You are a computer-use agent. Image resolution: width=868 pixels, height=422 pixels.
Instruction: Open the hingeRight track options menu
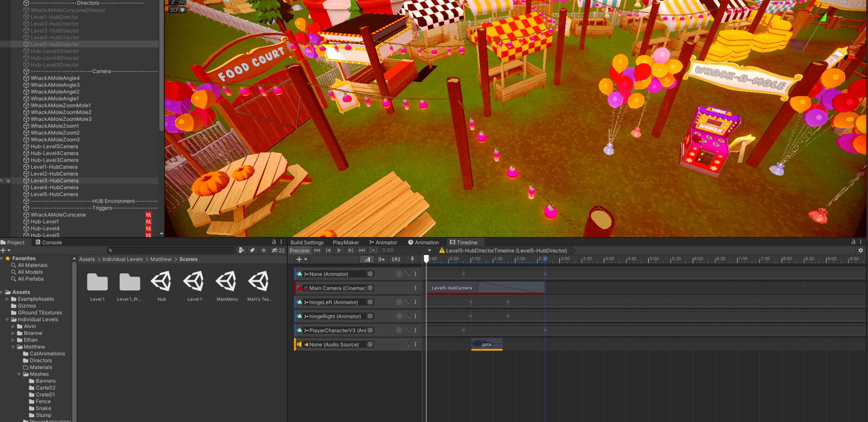point(416,316)
